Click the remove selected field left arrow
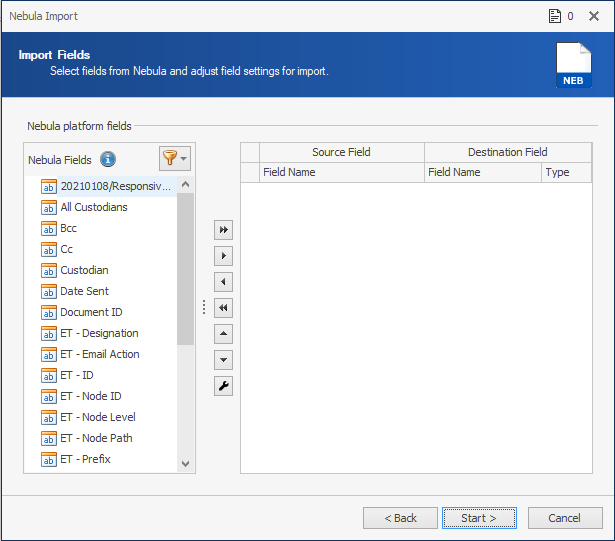This screenshot has width=615, height=541. coord(223,282)
